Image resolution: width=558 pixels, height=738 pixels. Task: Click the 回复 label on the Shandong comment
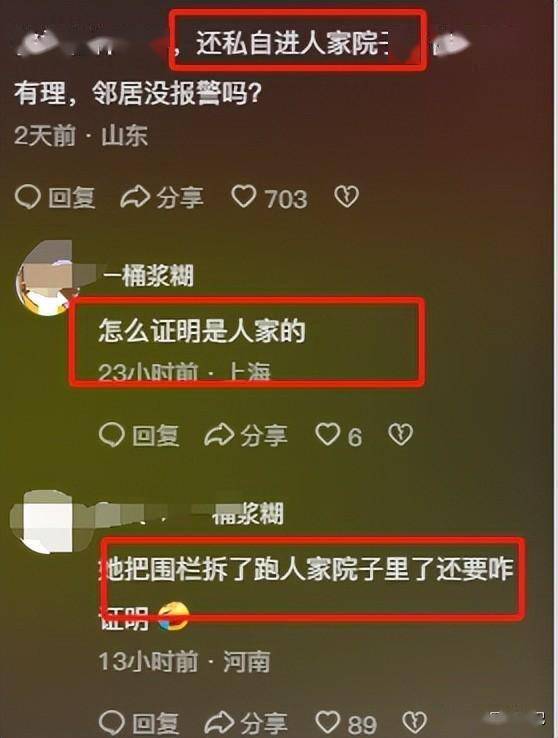coord(72,198)
